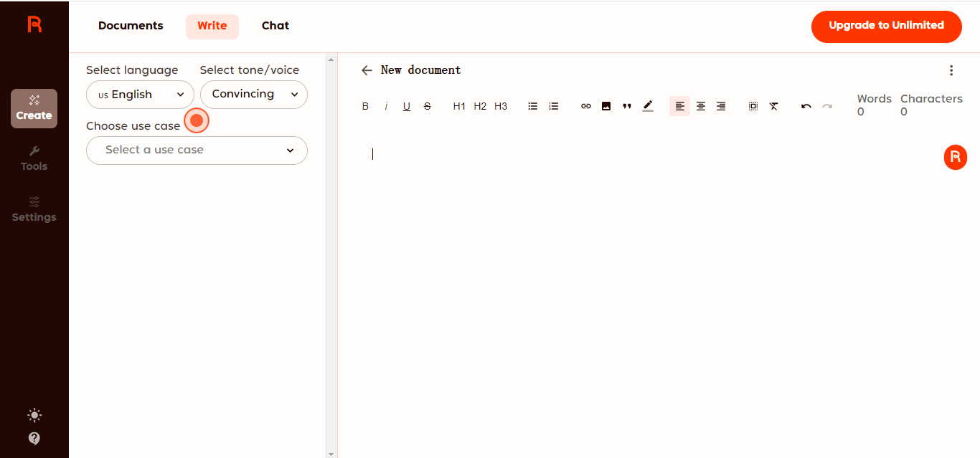Toggle blockquote formatting

coord(627,106)
